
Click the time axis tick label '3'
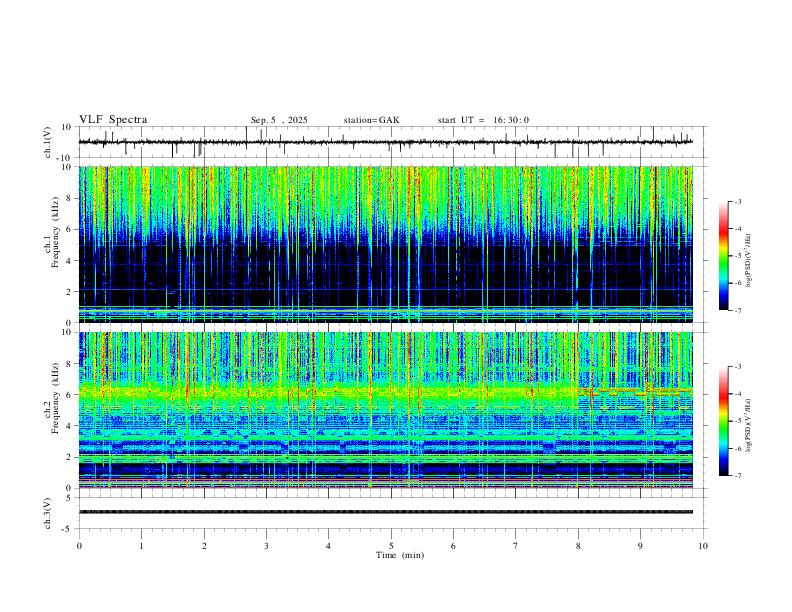point(266,546)
